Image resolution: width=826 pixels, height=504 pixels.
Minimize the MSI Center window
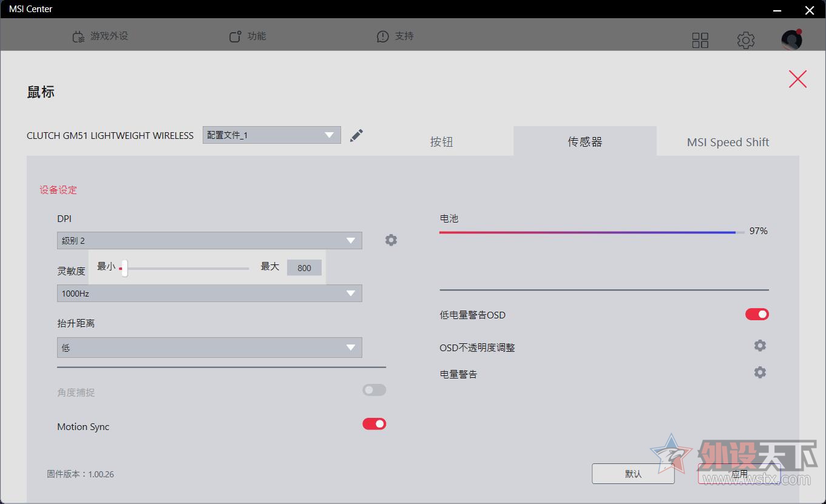tap(777, 10)
